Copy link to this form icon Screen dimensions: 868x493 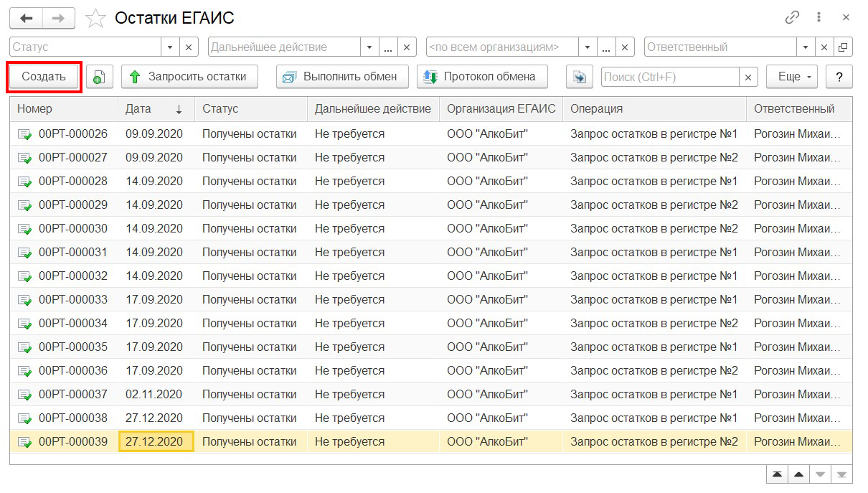[792, 18]
